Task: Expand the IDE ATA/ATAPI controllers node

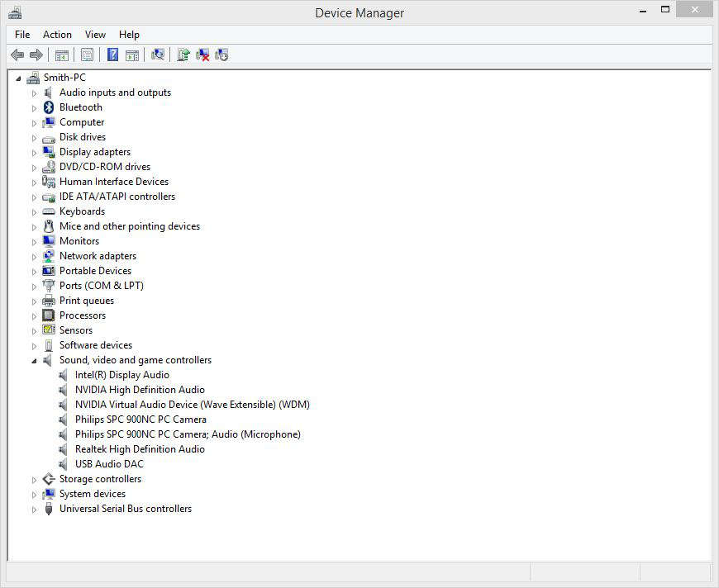Action: (34, 197)
